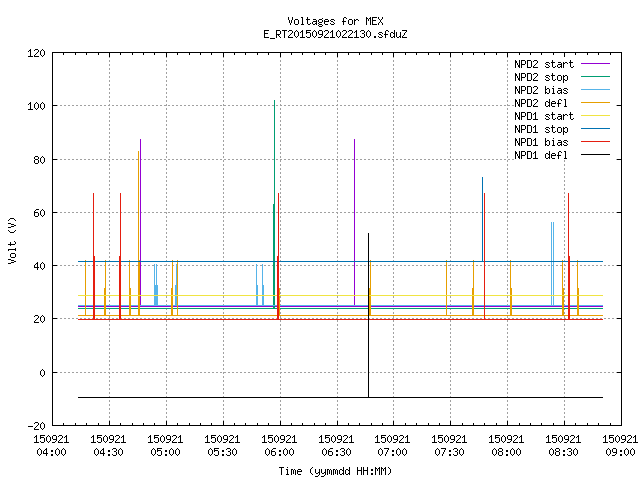Click the x-axis tick label 150921 09:00

click(x=620, y=446)
